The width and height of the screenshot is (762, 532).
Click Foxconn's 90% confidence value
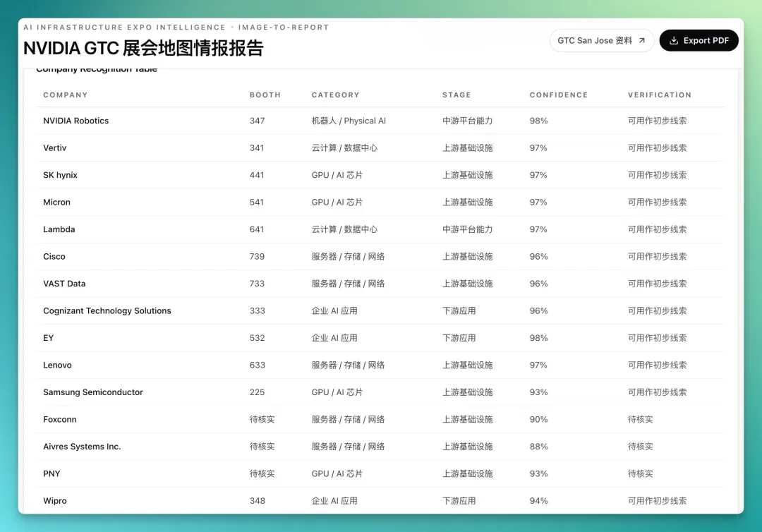pyautogui.click(x=538, y=419)
